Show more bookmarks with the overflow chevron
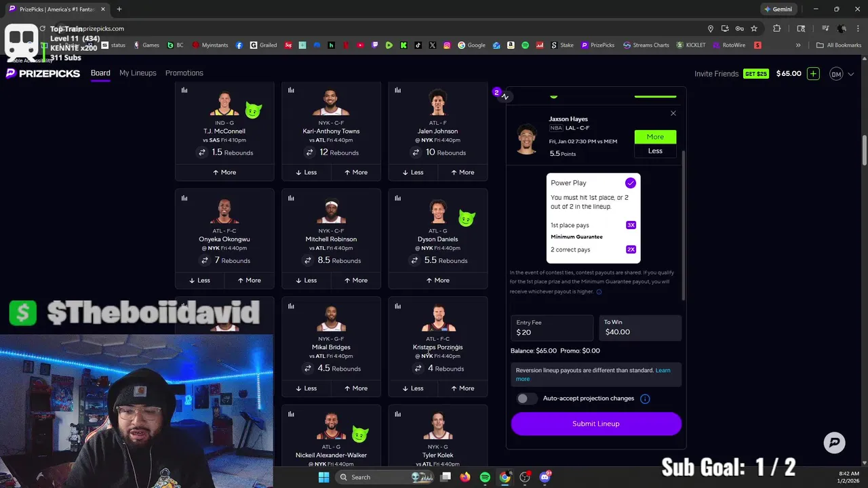The width and height of the screenshot is (868, 488). click(x=798, y=45)
